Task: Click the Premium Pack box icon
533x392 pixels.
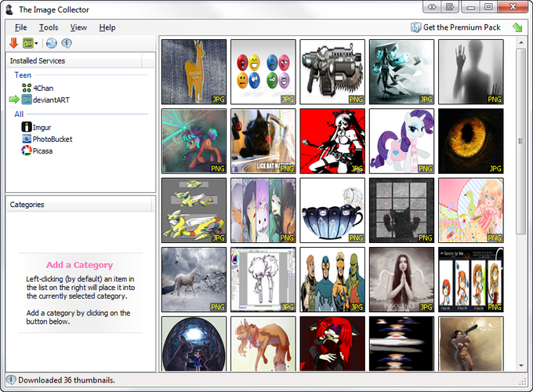Action: tap(415, 27)
